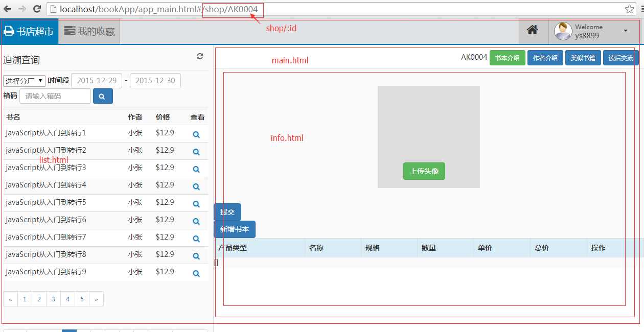Screen dimensions: 644x332
Task: Focus the start date field 2015-12-29
Action: [97, 81]
